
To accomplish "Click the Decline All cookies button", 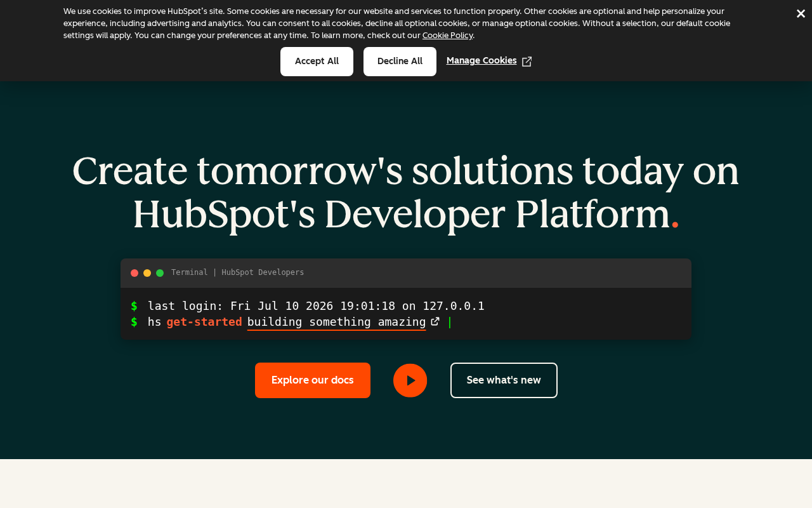I will 400,62.
